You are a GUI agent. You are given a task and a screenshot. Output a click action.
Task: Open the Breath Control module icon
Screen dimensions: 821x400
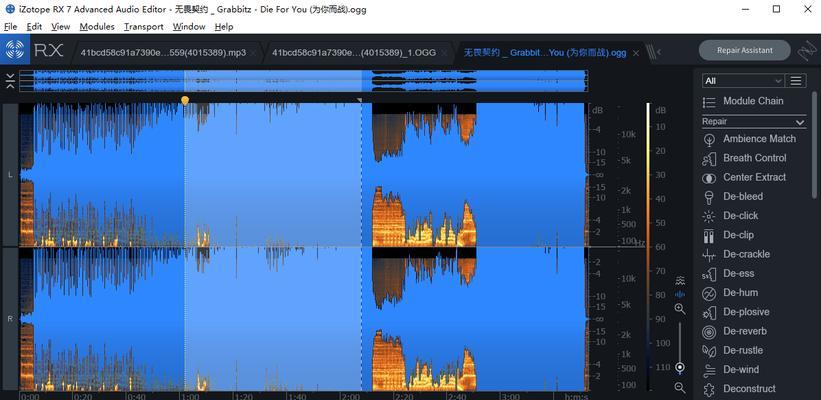(x=709, y=159)
